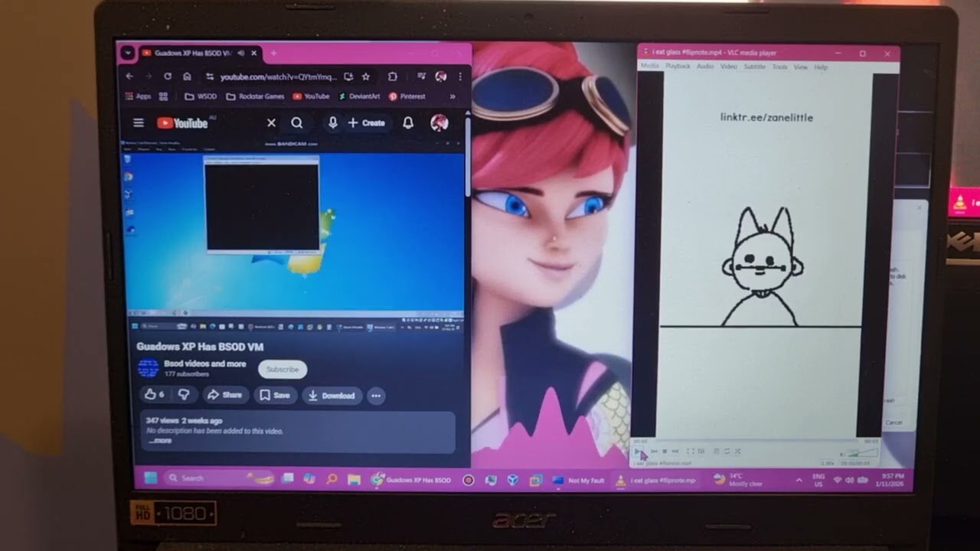Save the video to a playlist
The width and height of the screenshot is (980, 551).
274,395
